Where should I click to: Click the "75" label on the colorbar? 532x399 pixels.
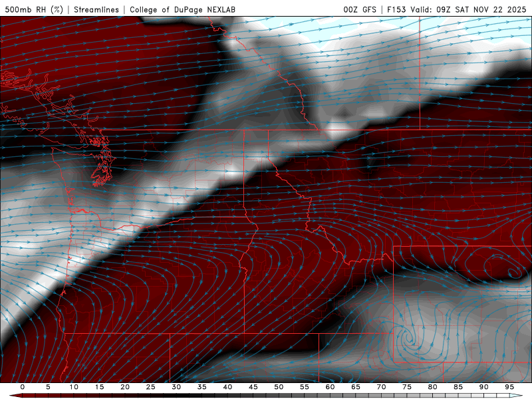tap(407, 387)
